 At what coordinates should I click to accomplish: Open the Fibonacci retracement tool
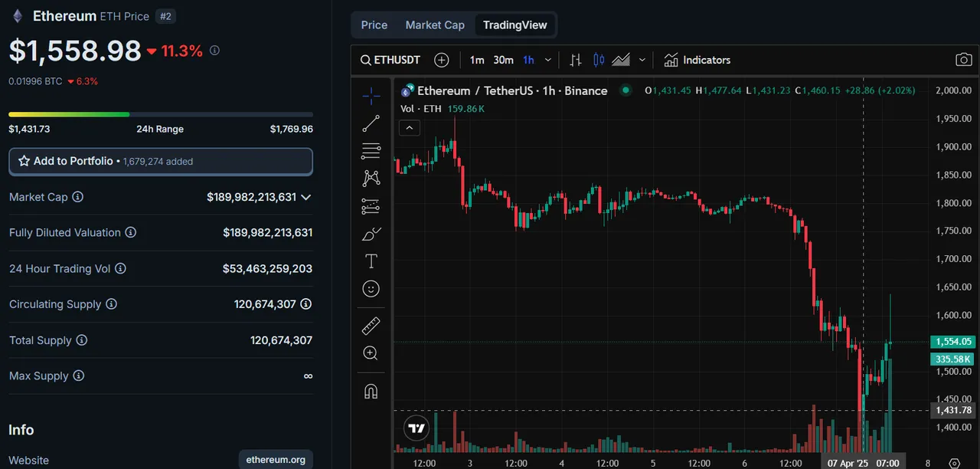371,150
